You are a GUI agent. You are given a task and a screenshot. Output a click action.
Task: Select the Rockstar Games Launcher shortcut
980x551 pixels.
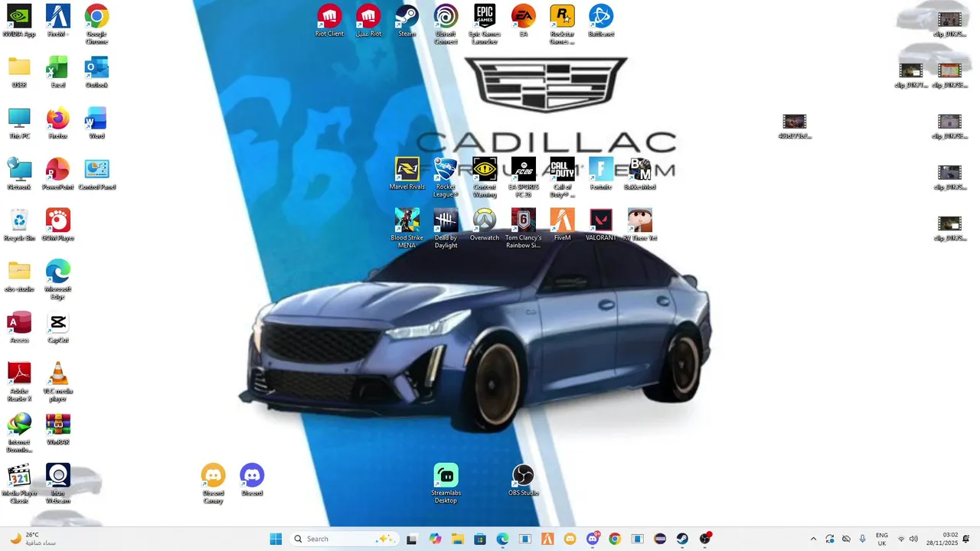pyautogui.click(x=562, y=24)
